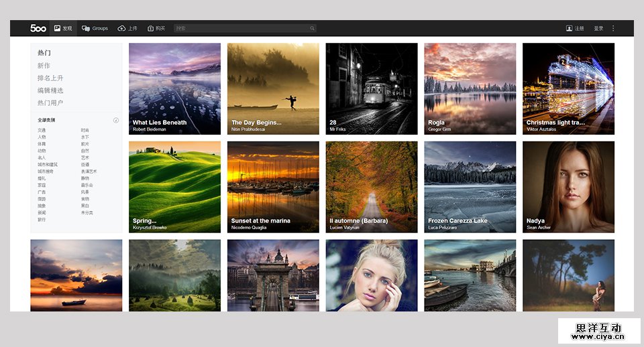Click the search input field
The height and width of the screenshot is (347, 644).
[x=241, y=28]
